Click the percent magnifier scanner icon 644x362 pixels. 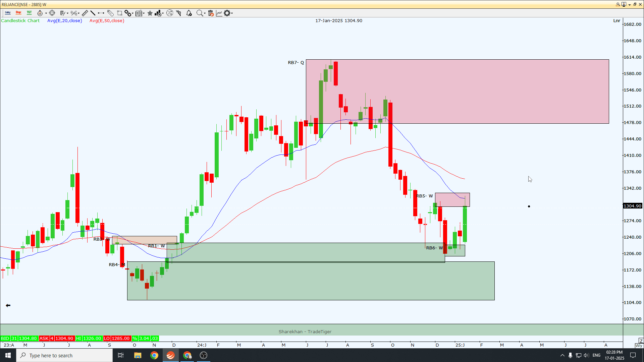tap(179, 13)
